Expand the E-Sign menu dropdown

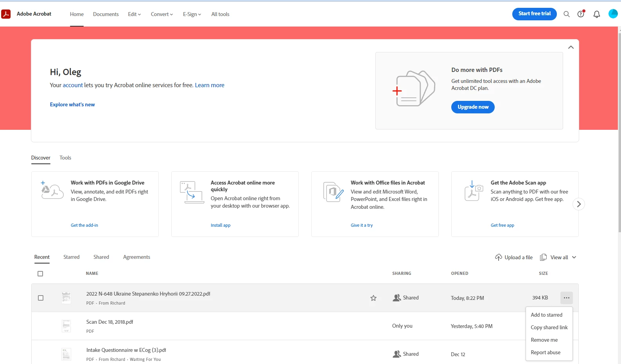192,14
